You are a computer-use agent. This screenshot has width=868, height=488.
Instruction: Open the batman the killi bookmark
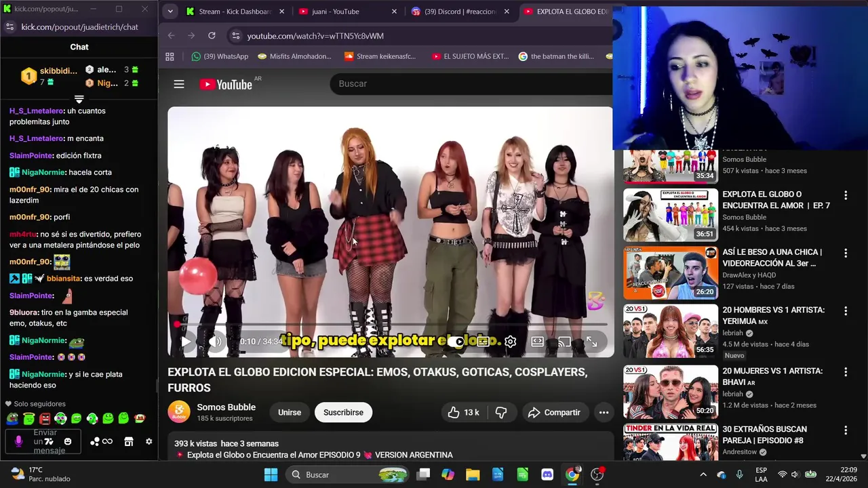click(x=556, y=56)
